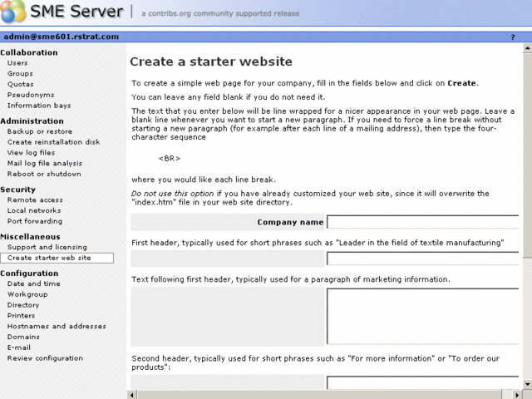
Task: Click admin@sme601.rstrat.com text
Action: coord(61,37)
